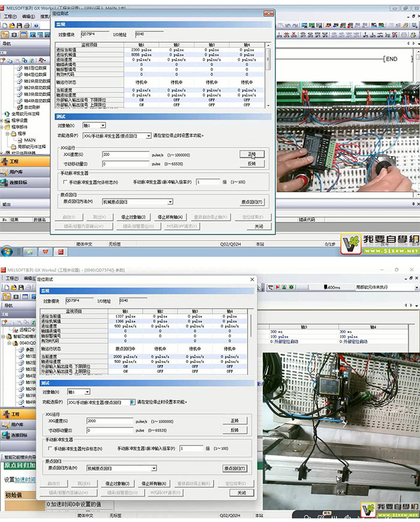The width and height of the screenshot is (420, 522).
Task: Click inching movement amount field in upper dialog
Action: click(x=126, y=164)
